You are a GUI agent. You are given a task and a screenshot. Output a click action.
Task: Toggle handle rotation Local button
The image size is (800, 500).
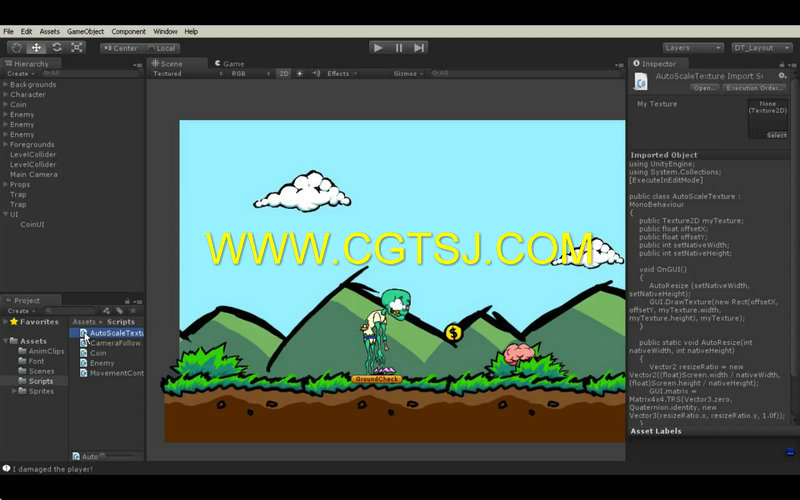tap(161, 48)
